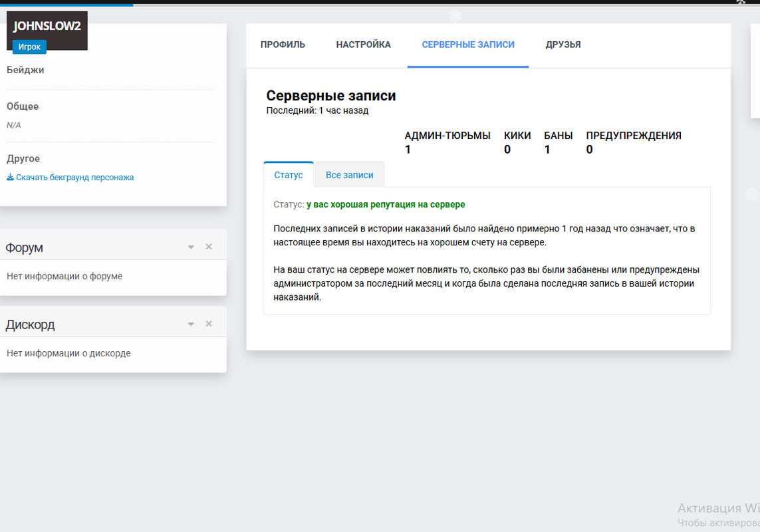The width and height of the screenshot is (760, 532).
Task: Click the Игрок role badge
Action: pyautogui.click(x=29, y=47)
